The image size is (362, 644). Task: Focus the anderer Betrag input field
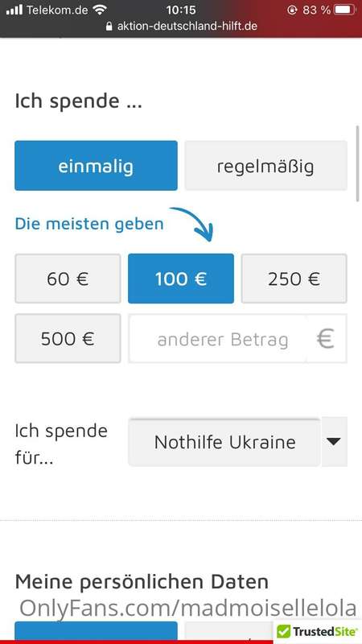tap(217, 339)
